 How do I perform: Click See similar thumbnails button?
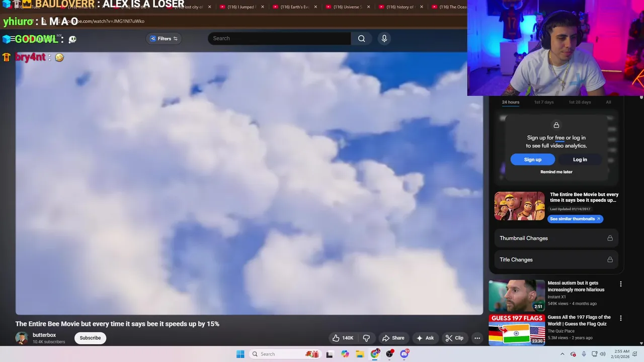[x=575, y=219]
